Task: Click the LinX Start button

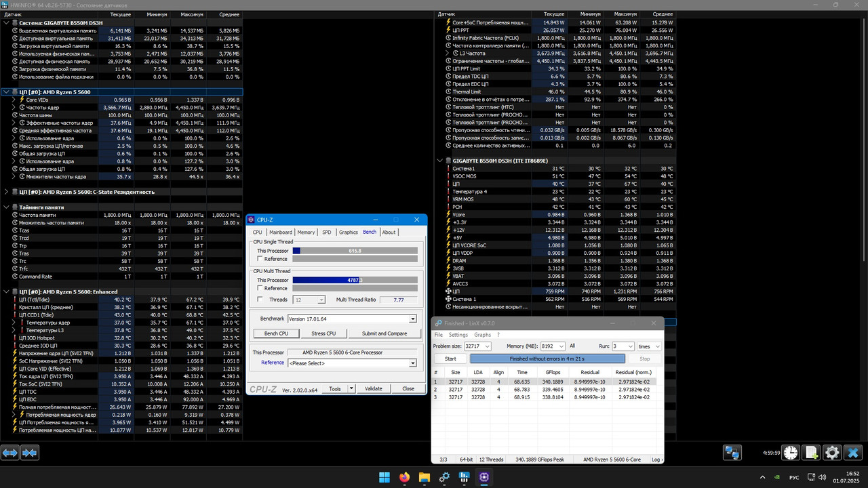Action: point(450,359)
